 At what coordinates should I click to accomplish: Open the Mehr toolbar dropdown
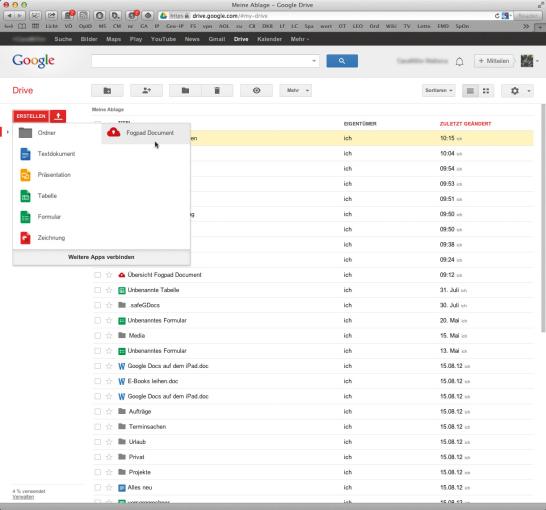point(296,91)
